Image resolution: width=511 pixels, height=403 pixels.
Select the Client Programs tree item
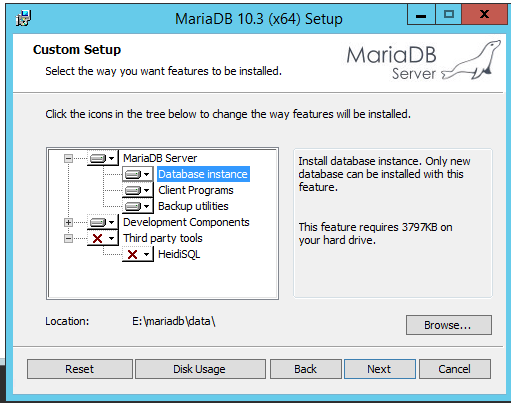click(196, 190)
